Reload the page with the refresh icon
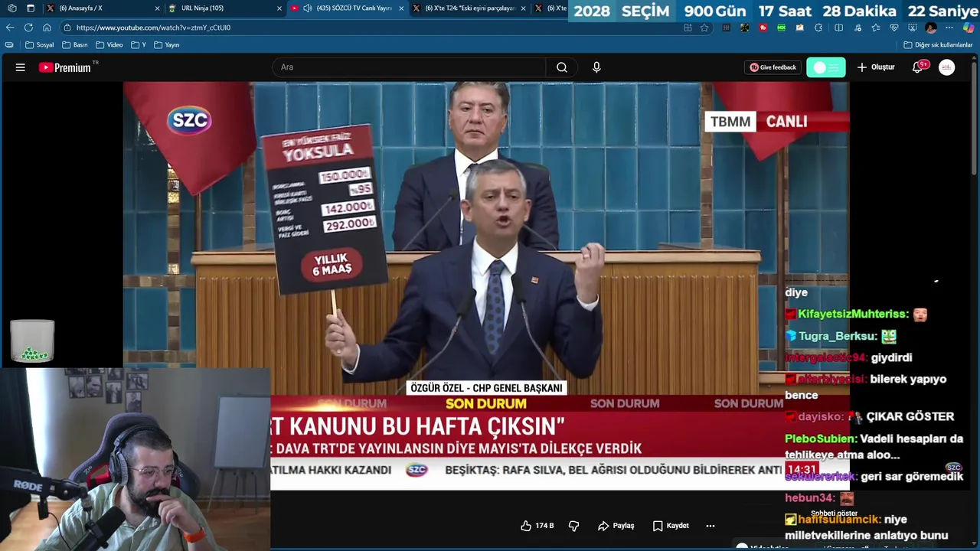 click(28, 28)
